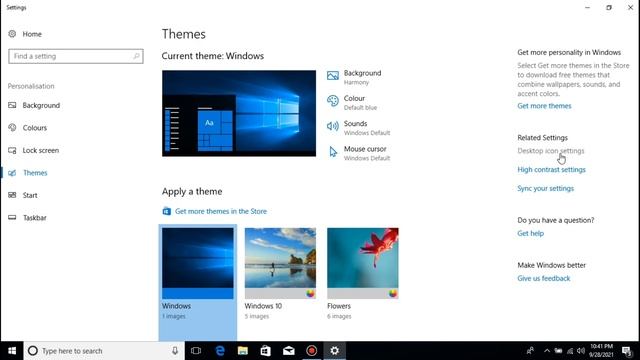This screenshot has width=640, height=360.
Task: Launch Microsoft Edge from the taskbar
Action: click(x=220, y=351)
